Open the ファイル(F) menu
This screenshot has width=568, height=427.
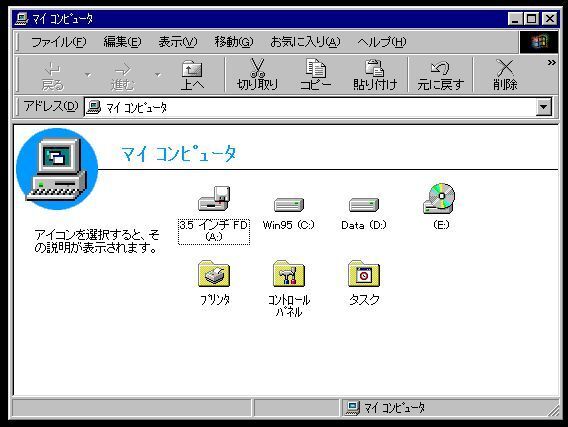59,42
